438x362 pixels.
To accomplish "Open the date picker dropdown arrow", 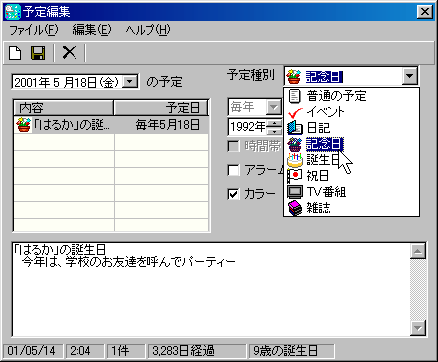I will [x=130, y=82].
